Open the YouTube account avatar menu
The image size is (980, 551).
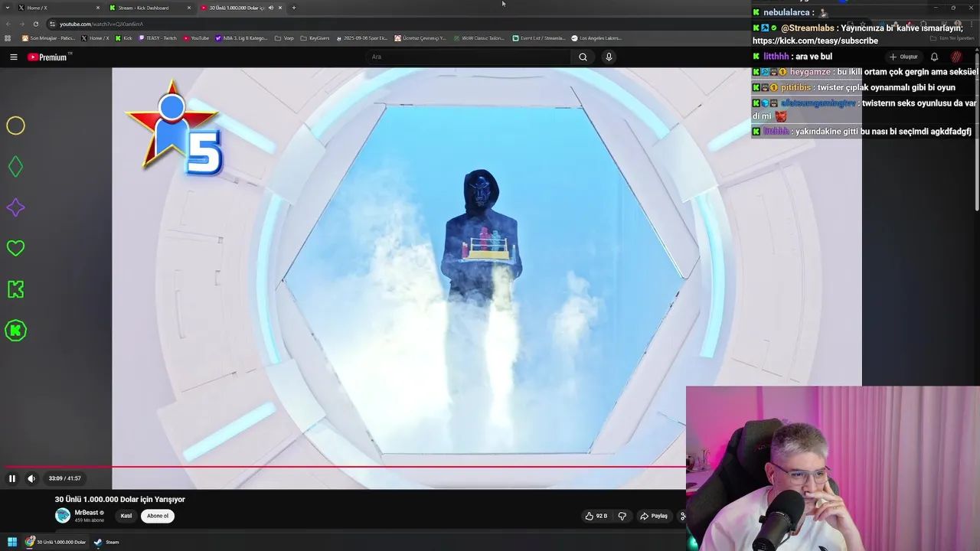(956, 57)
